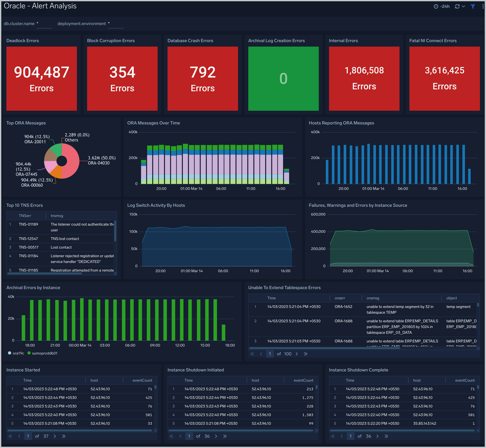
Task: Click page number box in Instance Shutdown Complete
Action: [351, 436]
